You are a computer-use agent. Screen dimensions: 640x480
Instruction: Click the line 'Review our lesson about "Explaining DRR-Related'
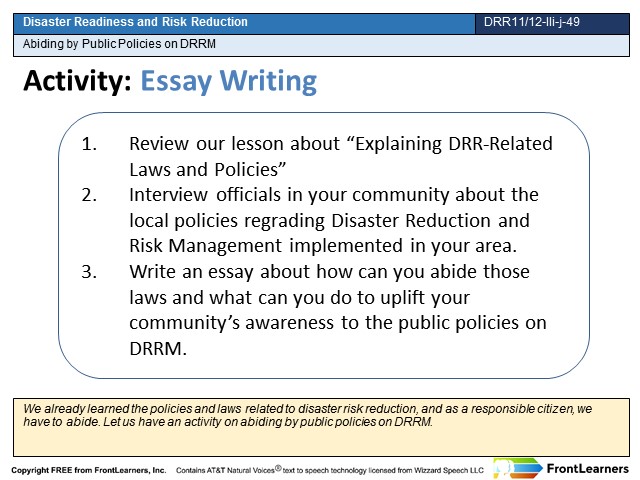(x=341, y=144)
